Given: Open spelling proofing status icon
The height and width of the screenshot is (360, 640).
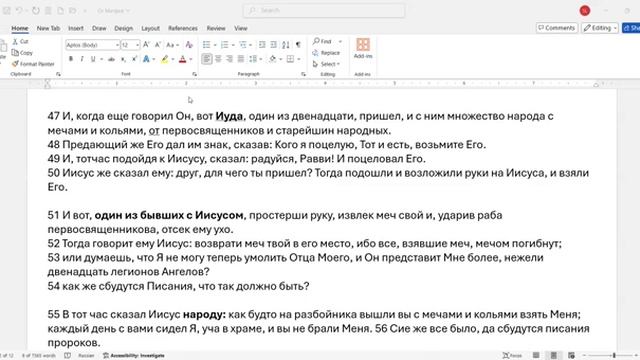Looking at the screenshot, I should [67, 356].
